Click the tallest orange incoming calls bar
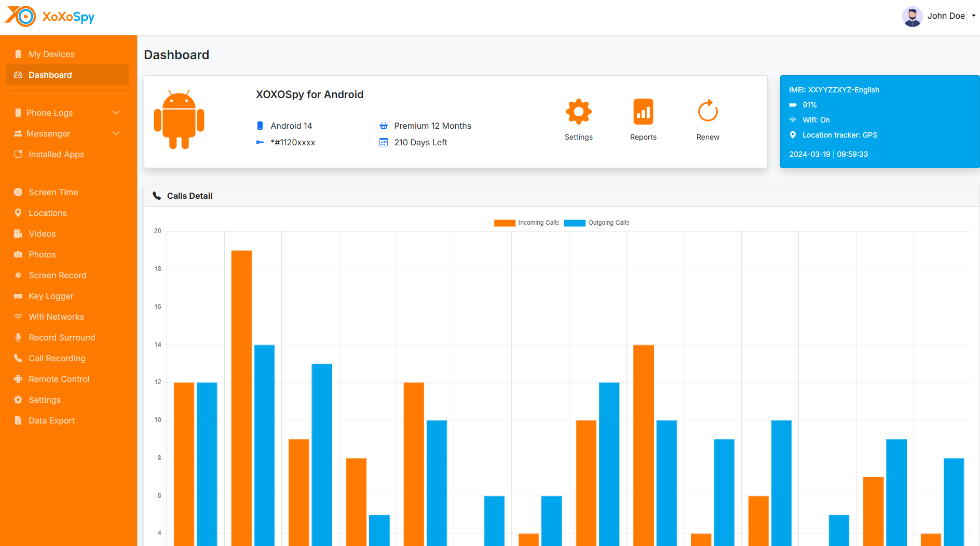The width and height of the screenshot is (980, 546). 241,398
